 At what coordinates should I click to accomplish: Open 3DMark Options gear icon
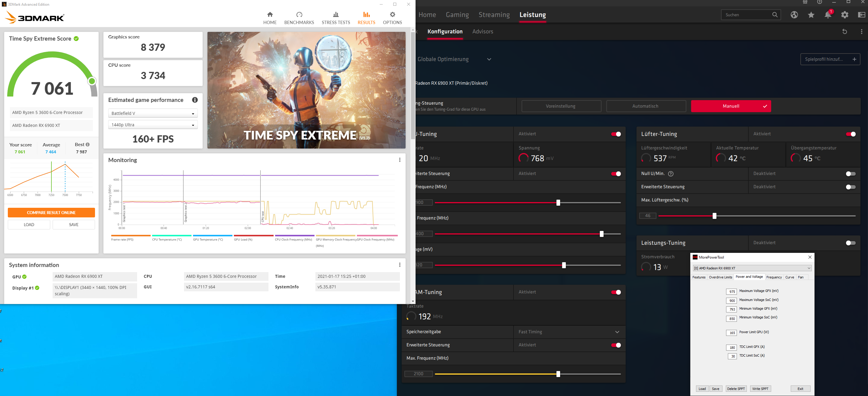[392, 14]
